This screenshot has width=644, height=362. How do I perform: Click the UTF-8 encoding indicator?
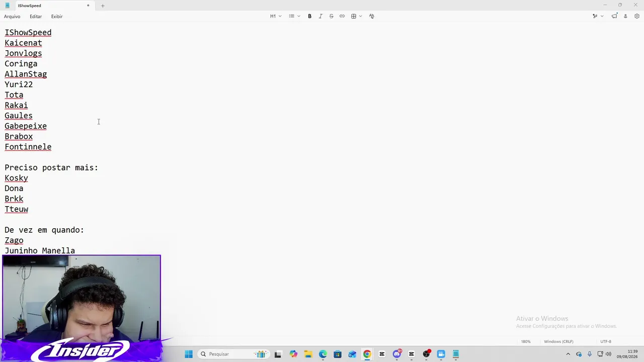606,342
